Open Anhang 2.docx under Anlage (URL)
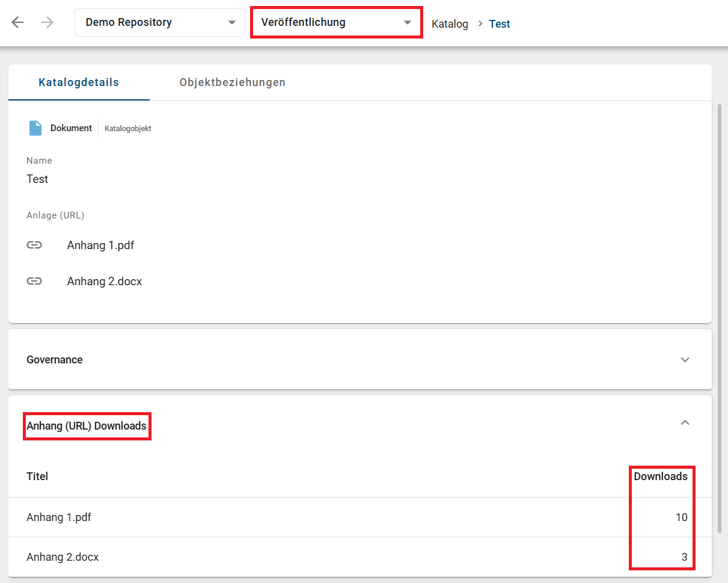 pyautogui.click(x=105, y=281)
